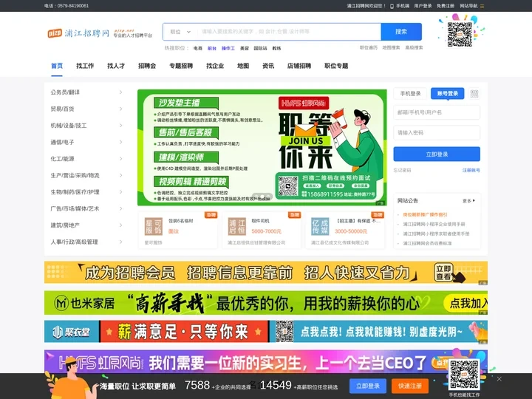Click the orange 快速注册 button
532x399 pixels.
[410, 386]
